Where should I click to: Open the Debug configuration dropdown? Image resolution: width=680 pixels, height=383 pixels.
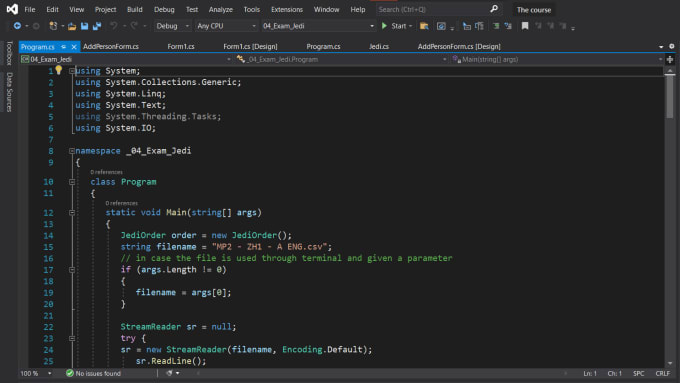pos(173,26)
